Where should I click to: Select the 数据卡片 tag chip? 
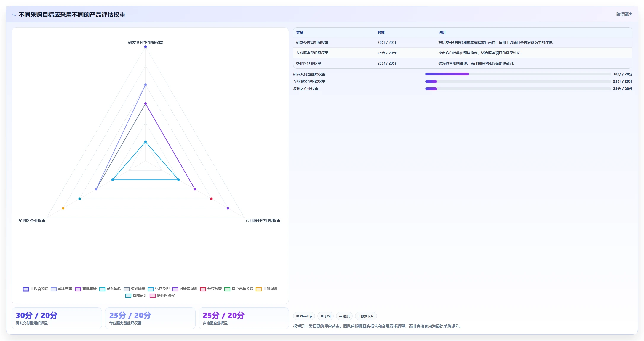point(366,316)
